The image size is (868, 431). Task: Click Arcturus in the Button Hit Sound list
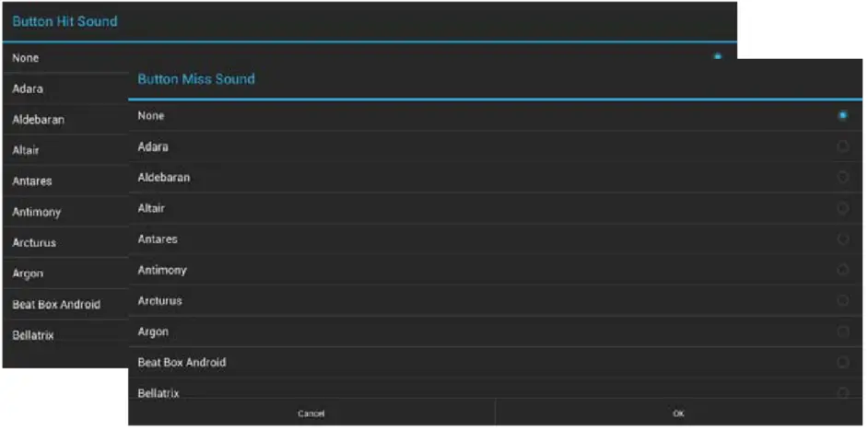click(34, 243)
